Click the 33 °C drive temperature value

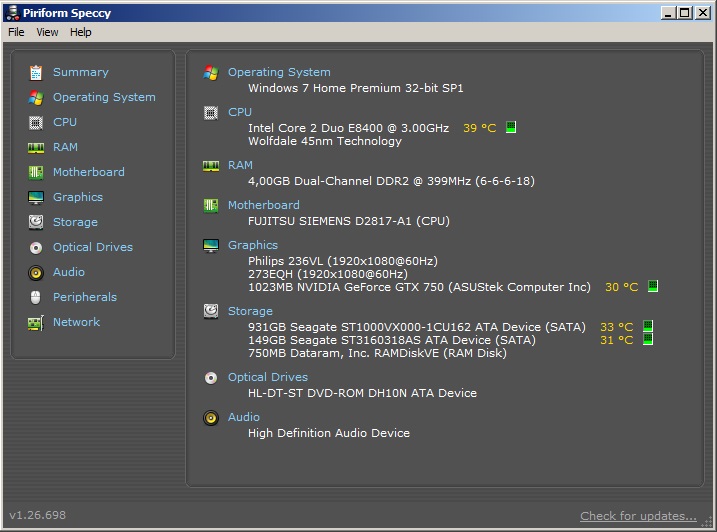pos(617,327)
